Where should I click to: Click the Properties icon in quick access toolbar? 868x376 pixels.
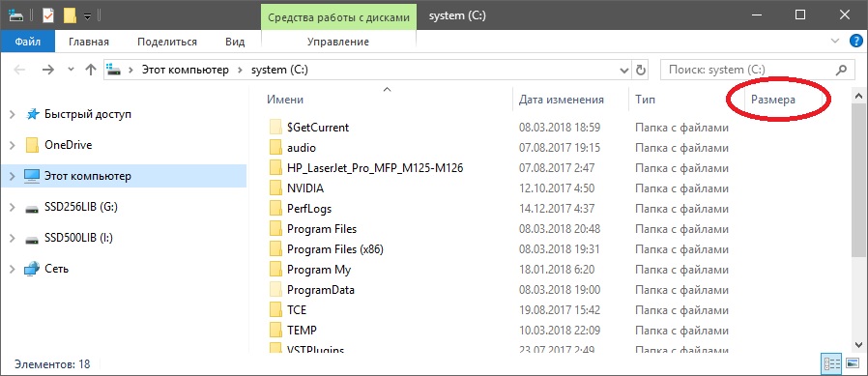pyautogui.click(x=48, y=15)
